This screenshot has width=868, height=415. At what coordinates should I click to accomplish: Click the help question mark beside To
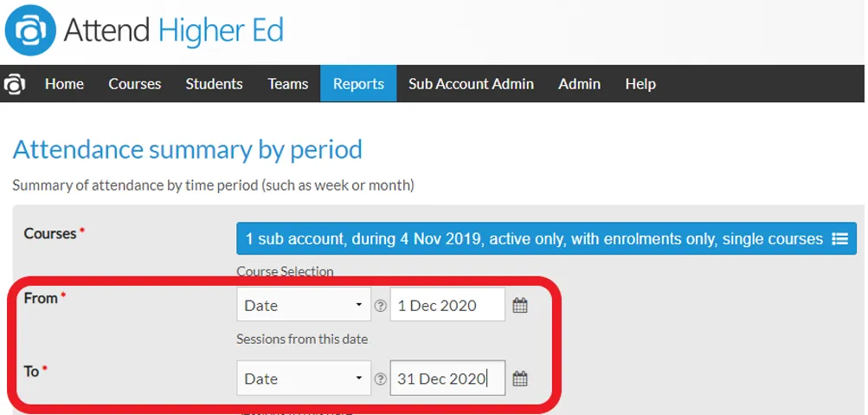pos(380,379)
